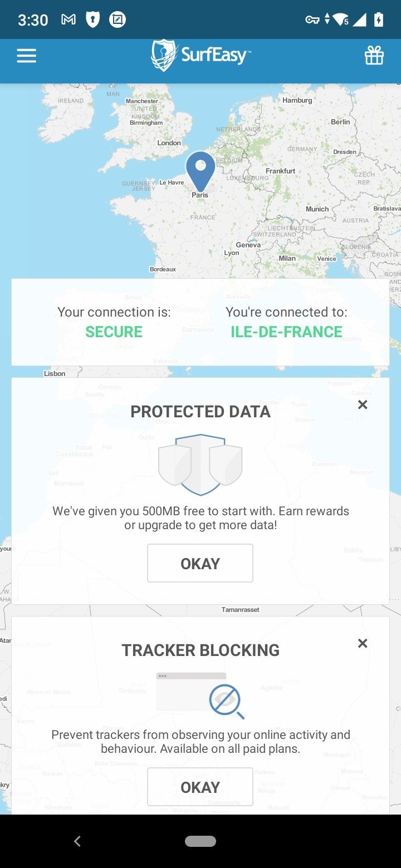Tap the Android home pill
Viewport: 401px width, 868px height.
(x=200, y=841)
